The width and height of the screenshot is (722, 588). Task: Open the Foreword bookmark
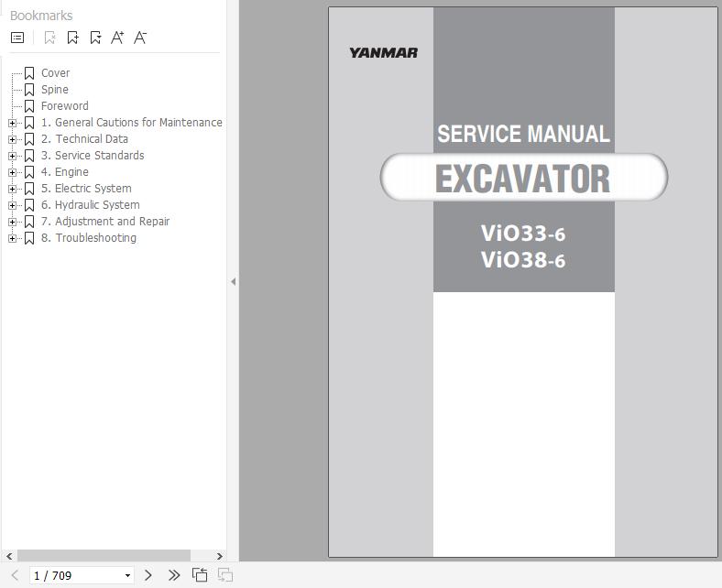[x=64, y=106]
